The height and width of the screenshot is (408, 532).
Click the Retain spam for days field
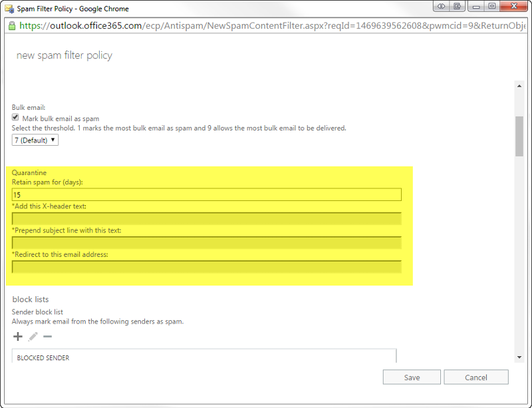pos(207,194)
